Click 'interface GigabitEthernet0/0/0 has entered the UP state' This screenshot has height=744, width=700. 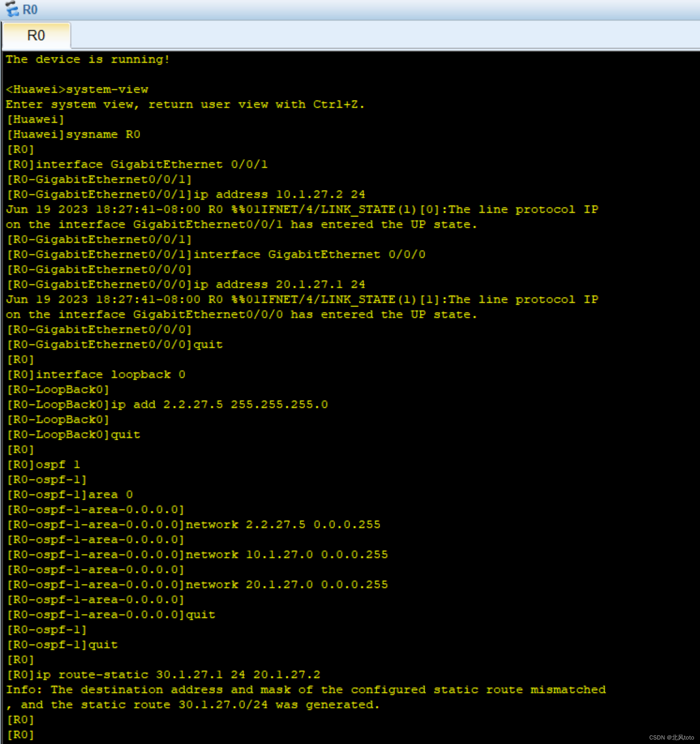[241, 314]
